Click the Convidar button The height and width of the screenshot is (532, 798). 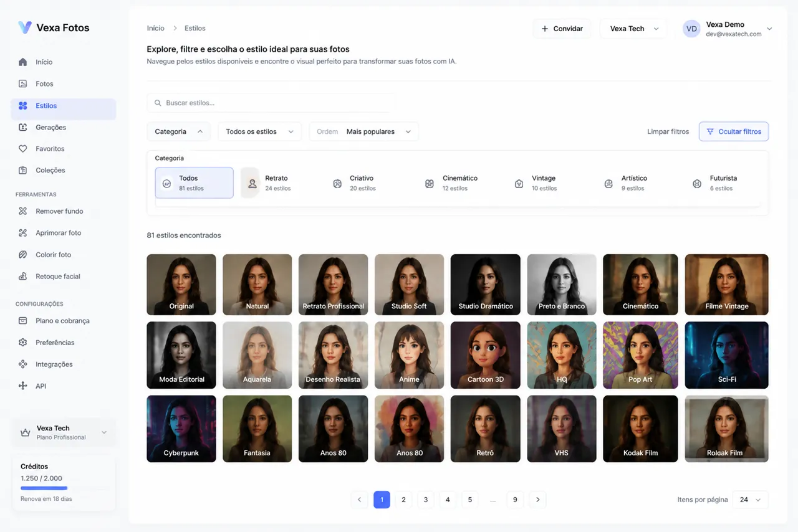pos(562,29)
